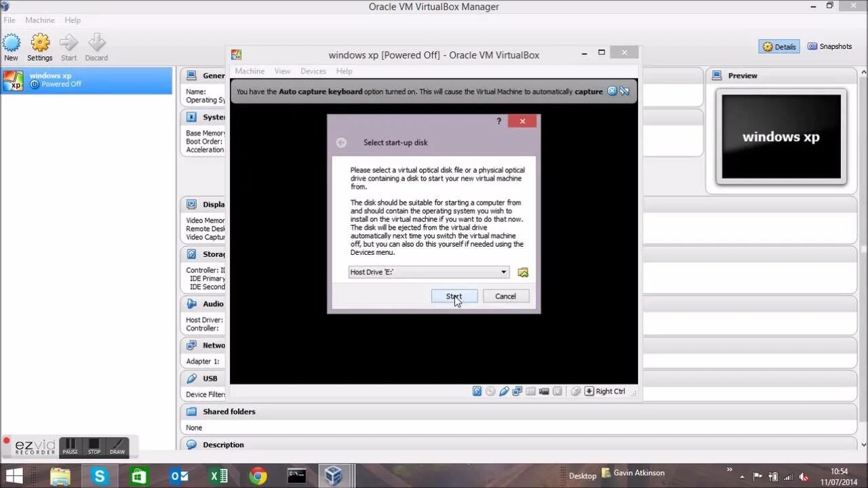Click the Description section speech bubble icon
The height and width of the screenshot is (488, 868).
pos(192,445)
